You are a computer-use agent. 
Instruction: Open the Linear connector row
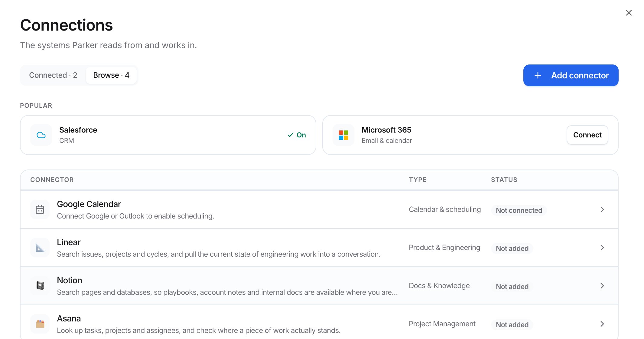(319, 248)
